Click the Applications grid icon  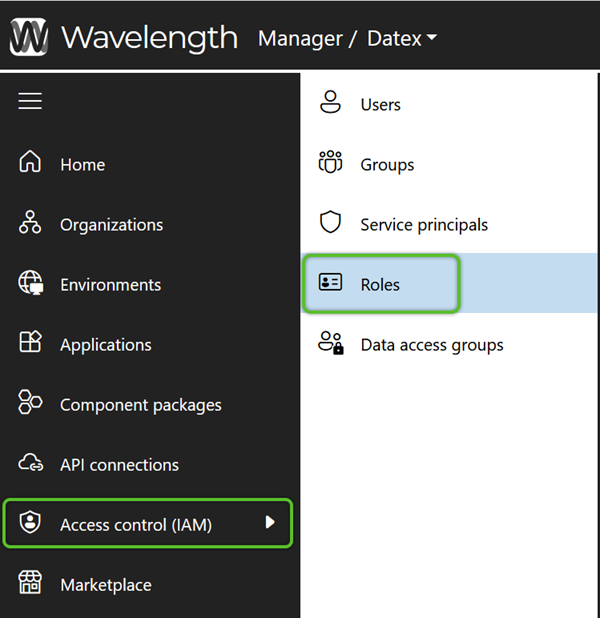click(x=30, y=342)
